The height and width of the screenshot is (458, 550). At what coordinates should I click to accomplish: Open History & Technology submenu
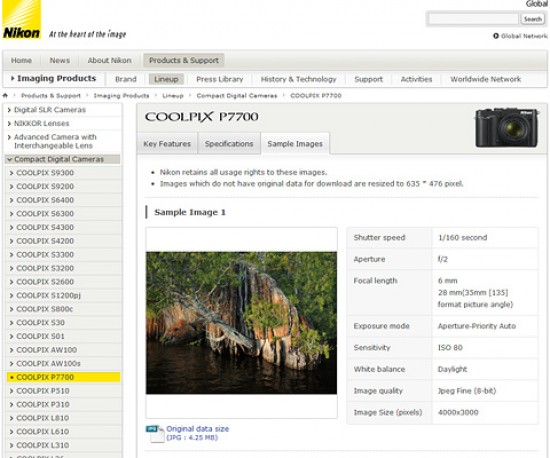(x=299, y=79)
